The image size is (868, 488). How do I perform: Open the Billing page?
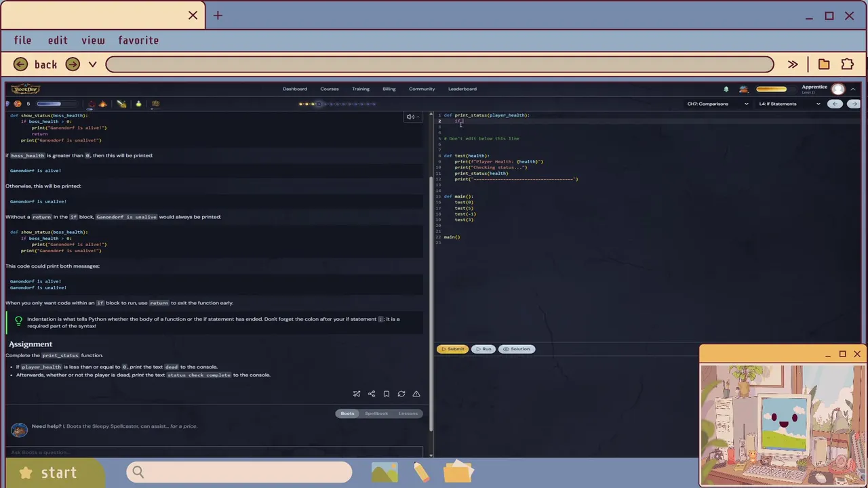pos(389,89)
